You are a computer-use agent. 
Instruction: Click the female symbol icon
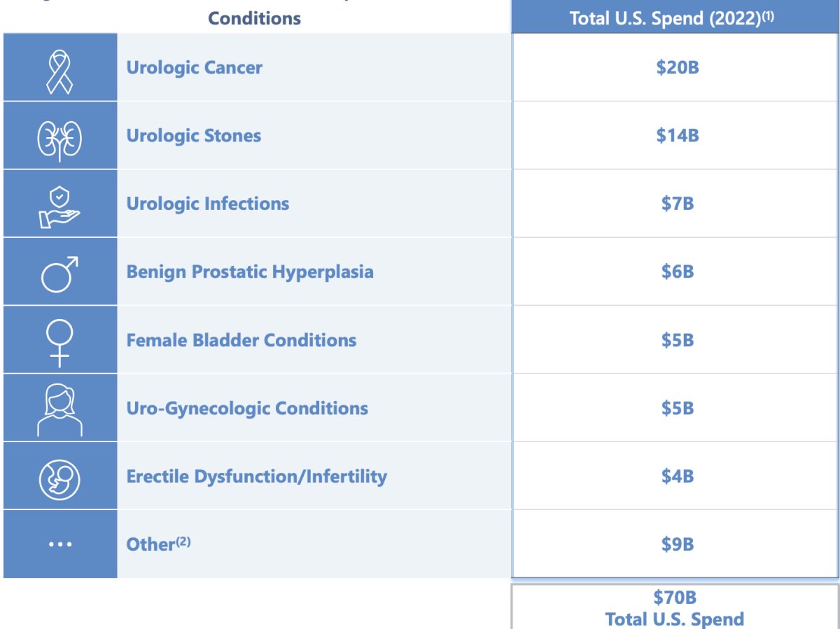[59, 343]
